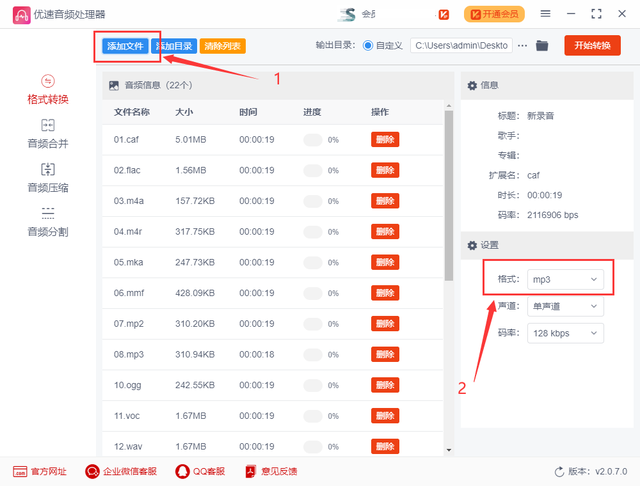Click 清除列表 to clear the list

222,46
